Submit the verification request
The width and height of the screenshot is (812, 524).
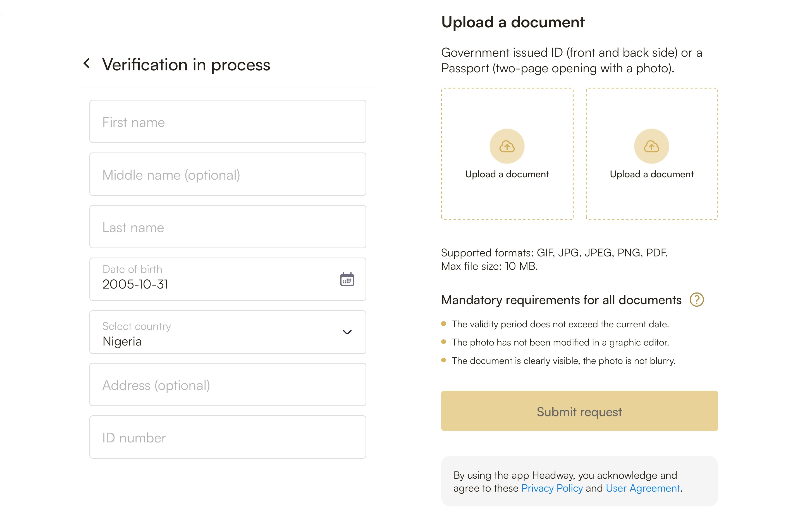(579, 411)
